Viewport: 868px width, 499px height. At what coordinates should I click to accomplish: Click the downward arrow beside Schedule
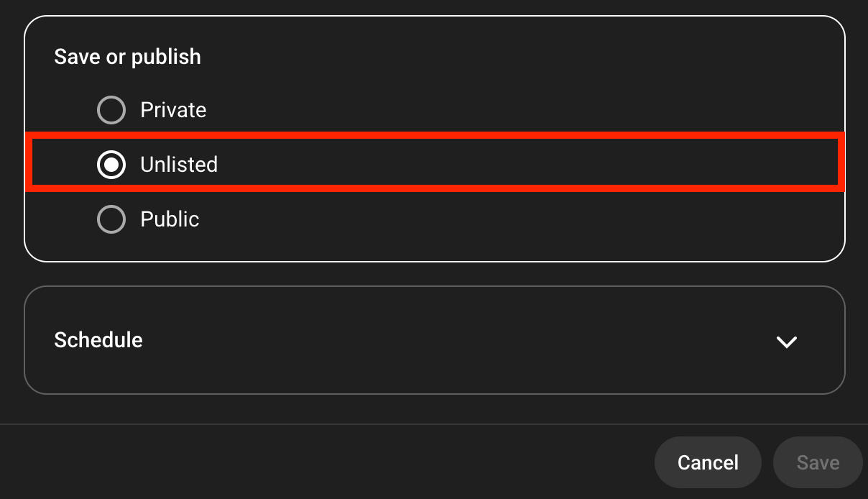[x=787, y=342]
